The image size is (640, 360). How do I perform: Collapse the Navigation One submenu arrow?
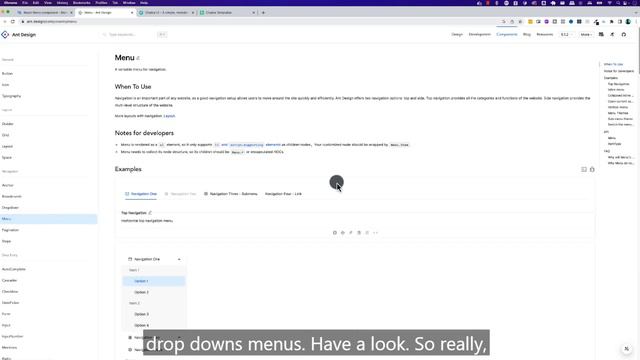coord(179,259)
